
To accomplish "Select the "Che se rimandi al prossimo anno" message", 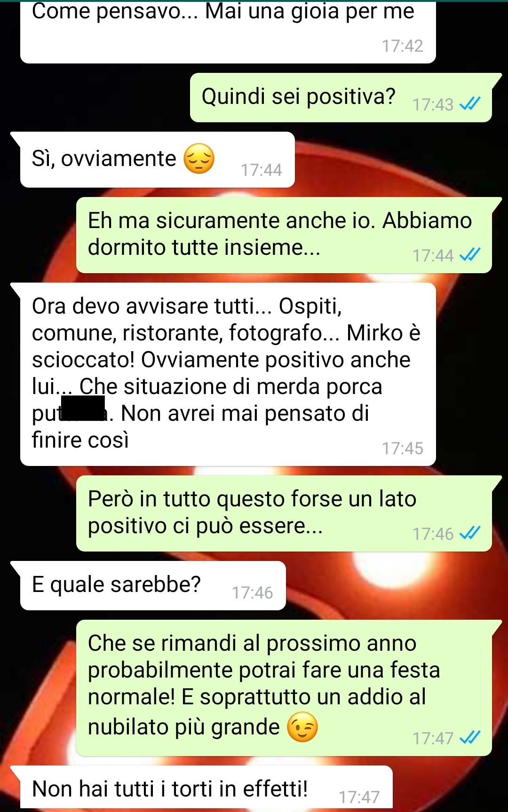I will click(284, 688).
